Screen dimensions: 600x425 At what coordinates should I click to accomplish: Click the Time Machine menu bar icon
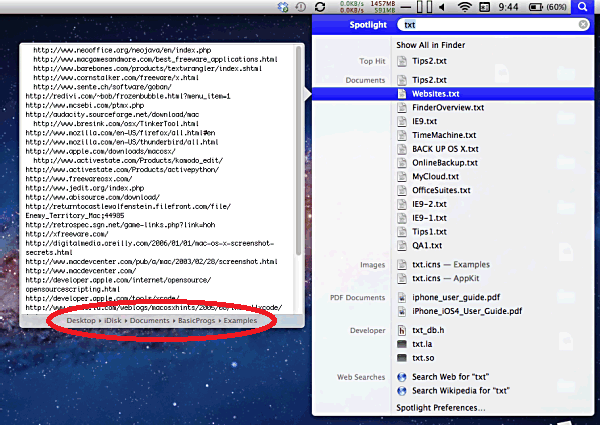301,7
